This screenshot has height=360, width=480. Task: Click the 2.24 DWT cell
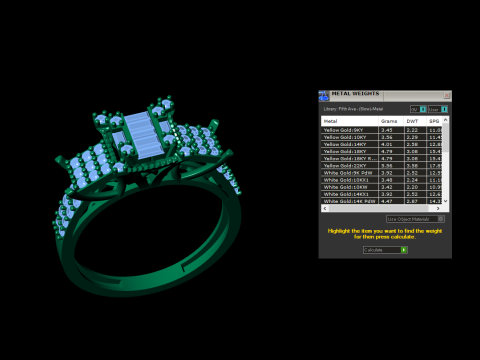415,180
